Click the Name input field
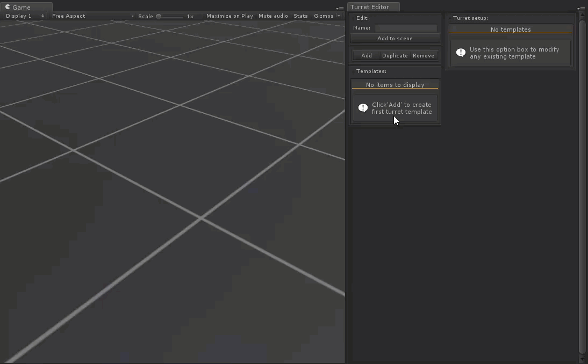 [x=406, y=28]
